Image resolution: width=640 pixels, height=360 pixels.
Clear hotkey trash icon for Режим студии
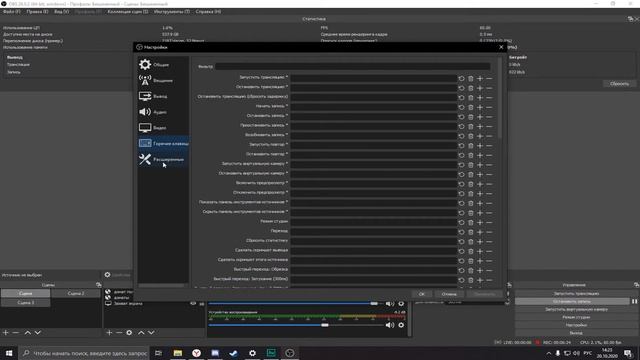tap(471, 222)
